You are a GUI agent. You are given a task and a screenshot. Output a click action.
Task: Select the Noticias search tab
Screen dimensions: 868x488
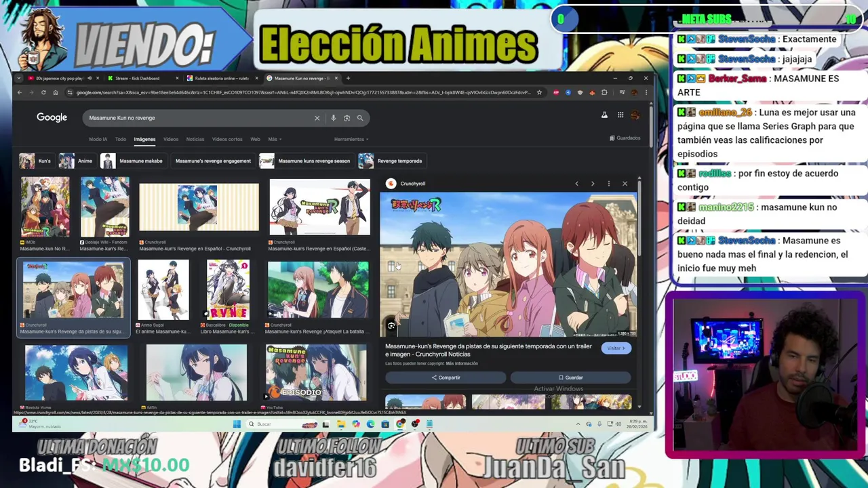(195, 139)
